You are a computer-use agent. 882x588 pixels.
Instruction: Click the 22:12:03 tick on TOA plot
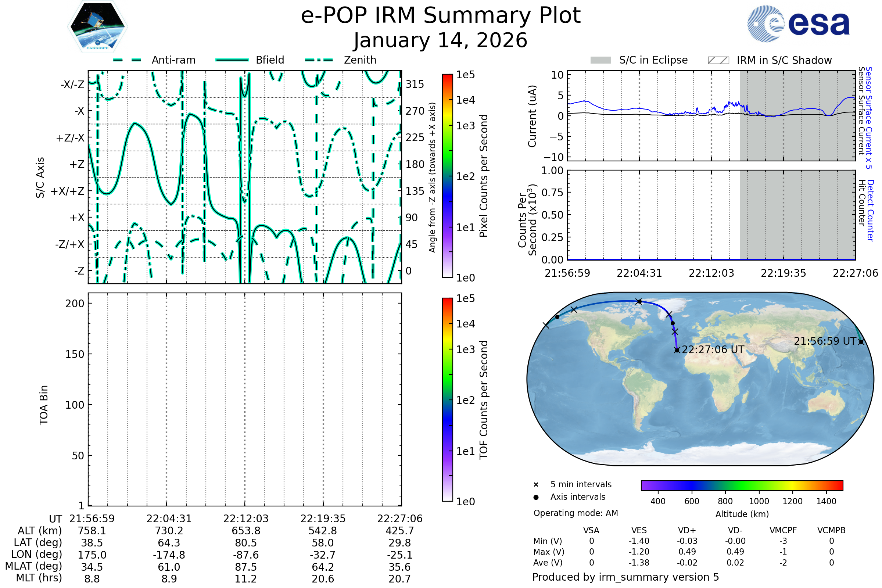245,519
